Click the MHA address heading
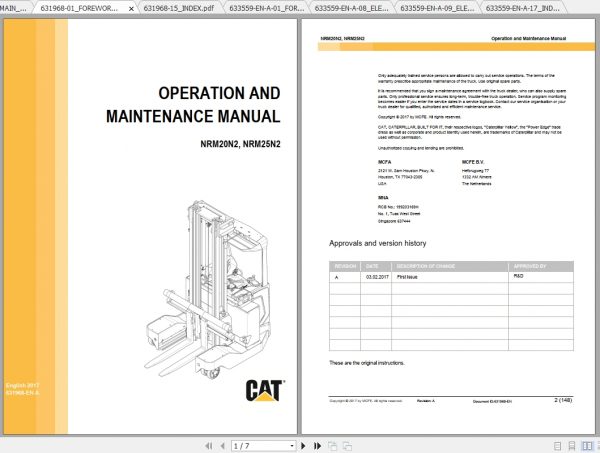Viewport: 600px width, 453px height. (383, 198)
